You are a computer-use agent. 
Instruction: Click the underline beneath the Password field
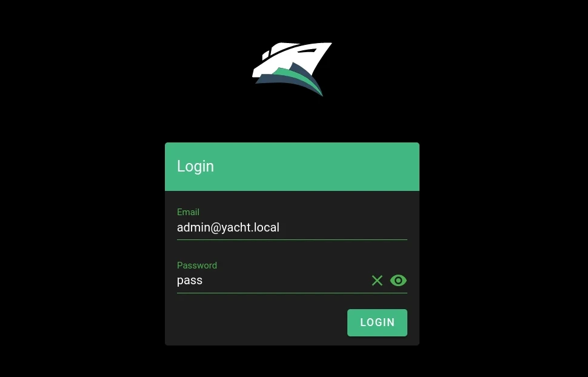292,293
